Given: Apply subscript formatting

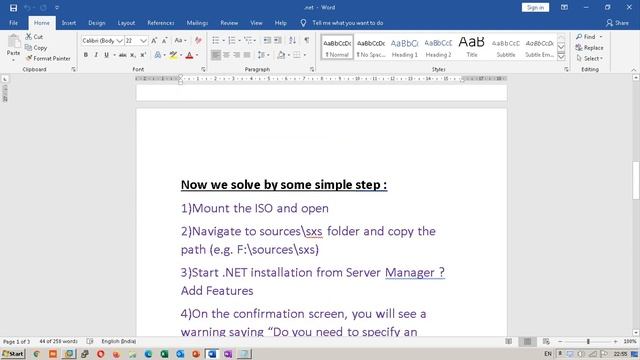Looking at the screenshot, I should [133, 55].
